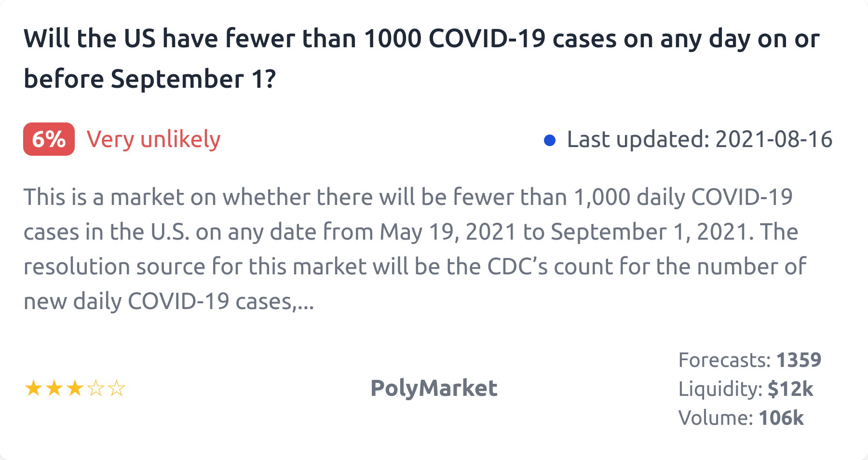This screenshot has height=460, width=868.
Task: Click the third filled star
Action: click(75, 388)
